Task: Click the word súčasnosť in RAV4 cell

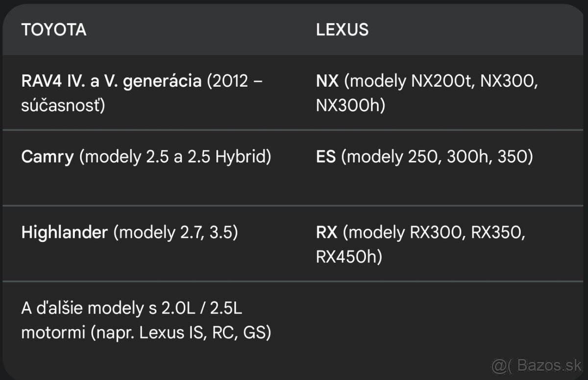Action: (x=63, y=105)
